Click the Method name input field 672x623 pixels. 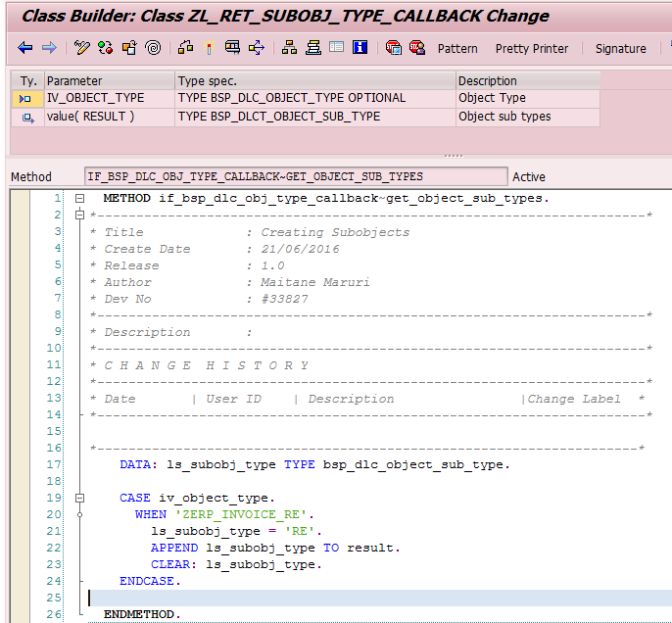(296, 176)
